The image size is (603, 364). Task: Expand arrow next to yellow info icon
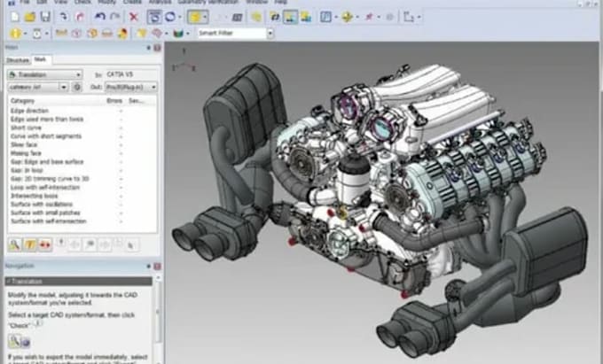[x=25, y=34]
